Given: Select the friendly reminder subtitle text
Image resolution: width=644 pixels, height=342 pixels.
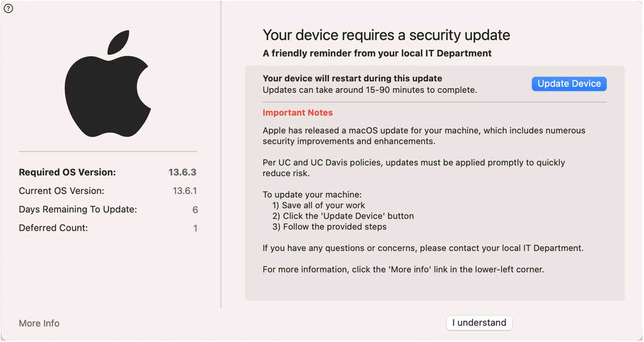Looking at the screenshot, I should click(377, 53).
